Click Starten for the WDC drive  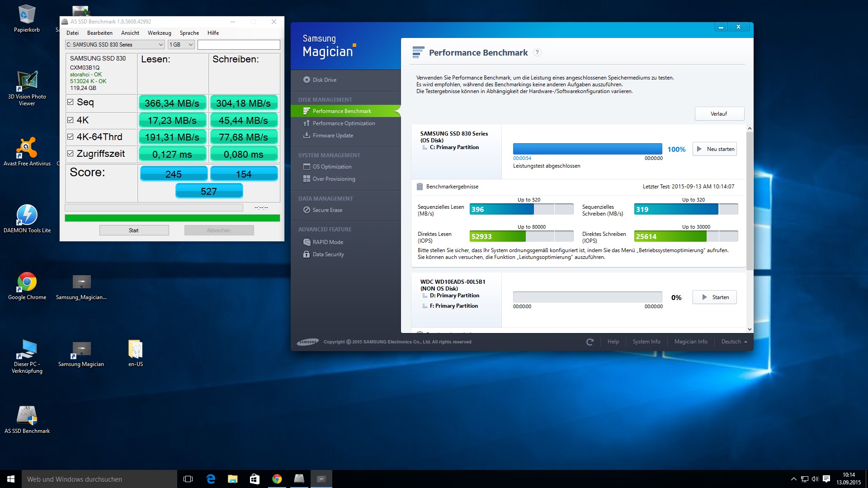click(x=715, y=297)
